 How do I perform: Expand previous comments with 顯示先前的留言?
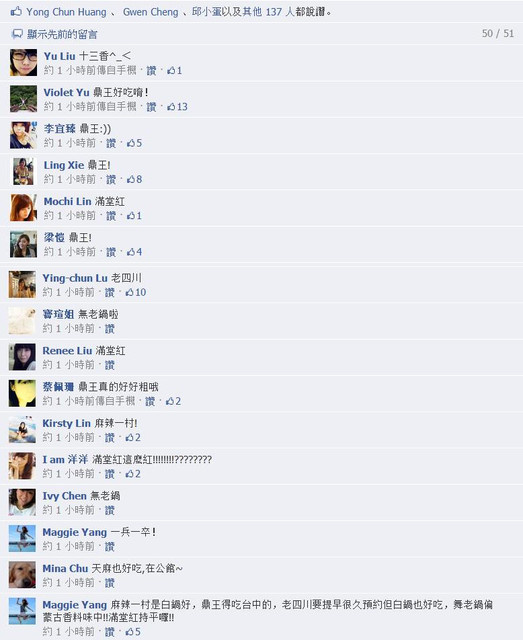[62, 34]
